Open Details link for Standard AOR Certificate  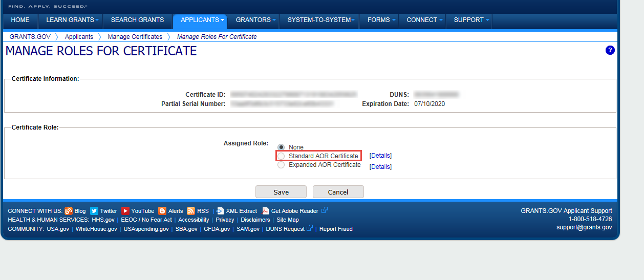click(380, 156)
